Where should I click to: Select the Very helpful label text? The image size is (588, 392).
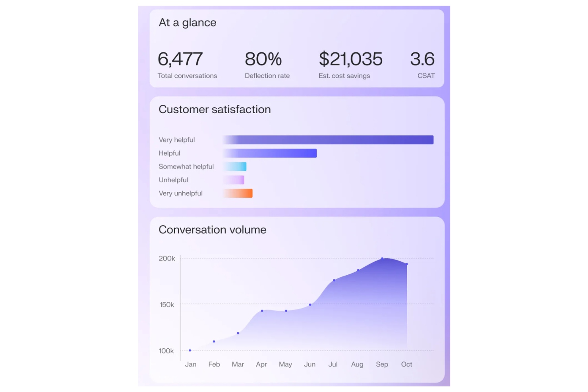177,139
